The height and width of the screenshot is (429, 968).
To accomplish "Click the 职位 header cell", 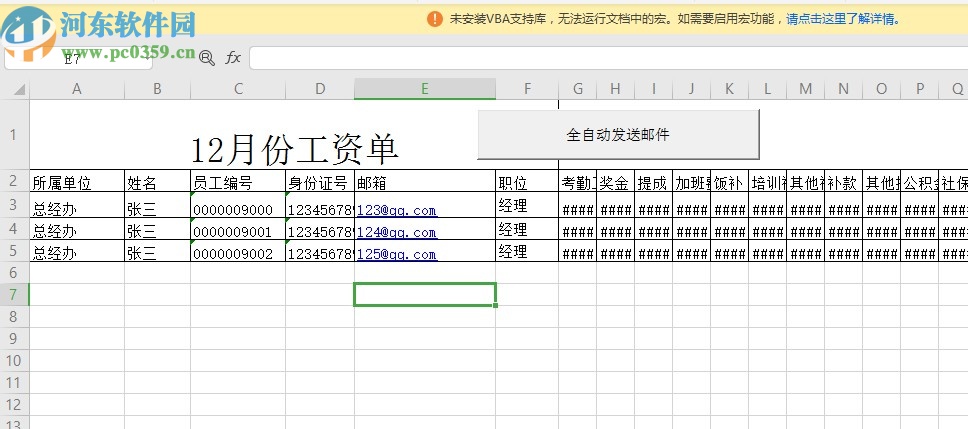I will (527, 181).
